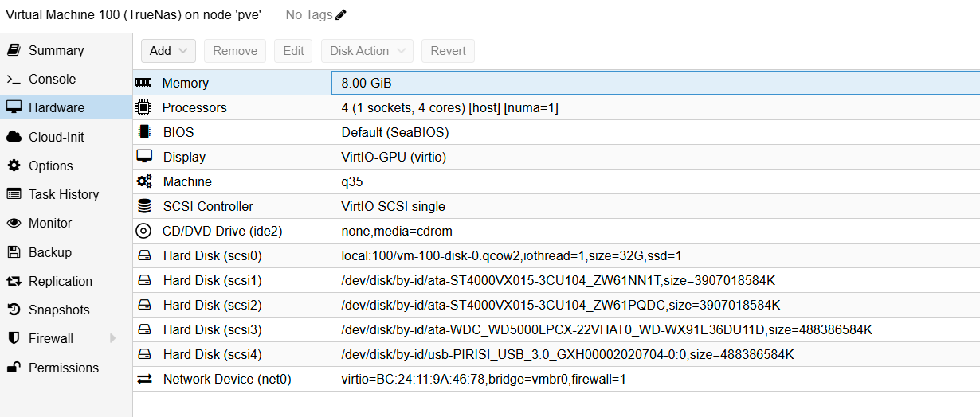The height and width of the screenshot is (417, 980).
Task: Click the CD/DVD Drive disc icon
Action: [x=143, y=231]
